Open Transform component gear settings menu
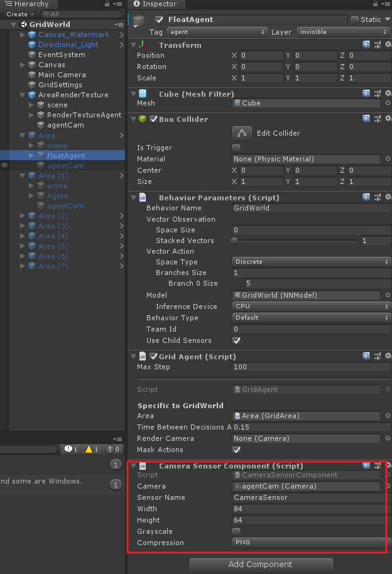This screenshot has width=392, height=574. pos(388,45)
